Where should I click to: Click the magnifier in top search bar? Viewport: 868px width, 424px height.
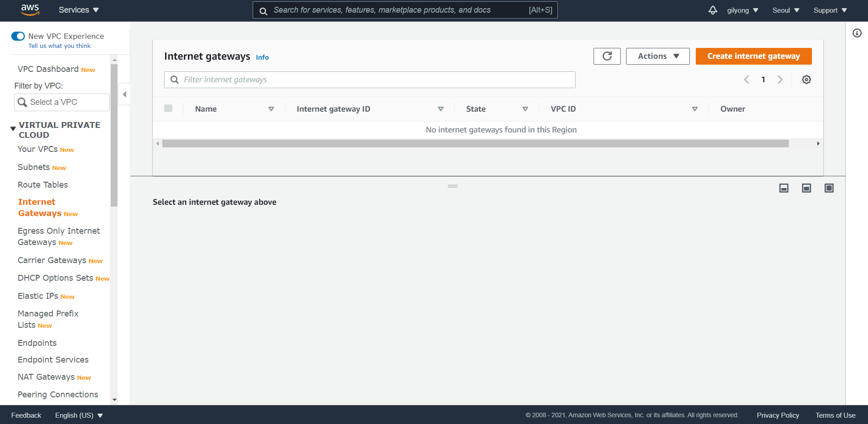263,10
